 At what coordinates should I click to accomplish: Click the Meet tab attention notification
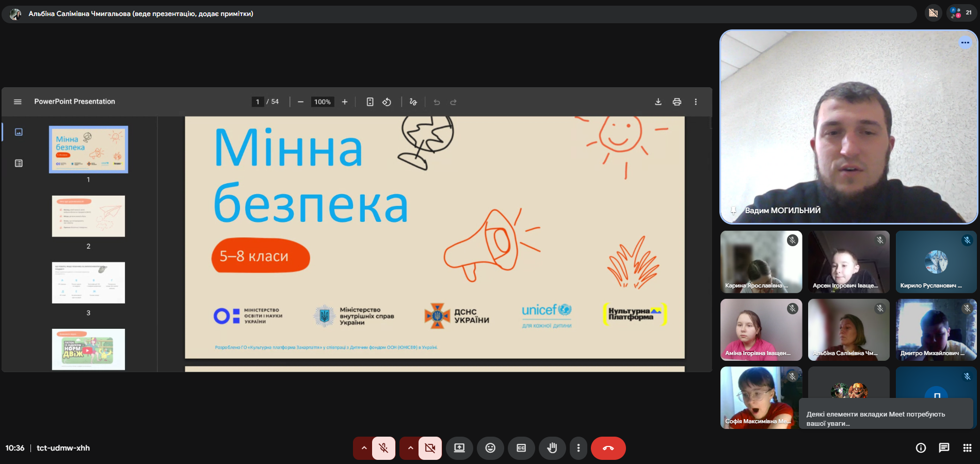click(x=886, y=414)
